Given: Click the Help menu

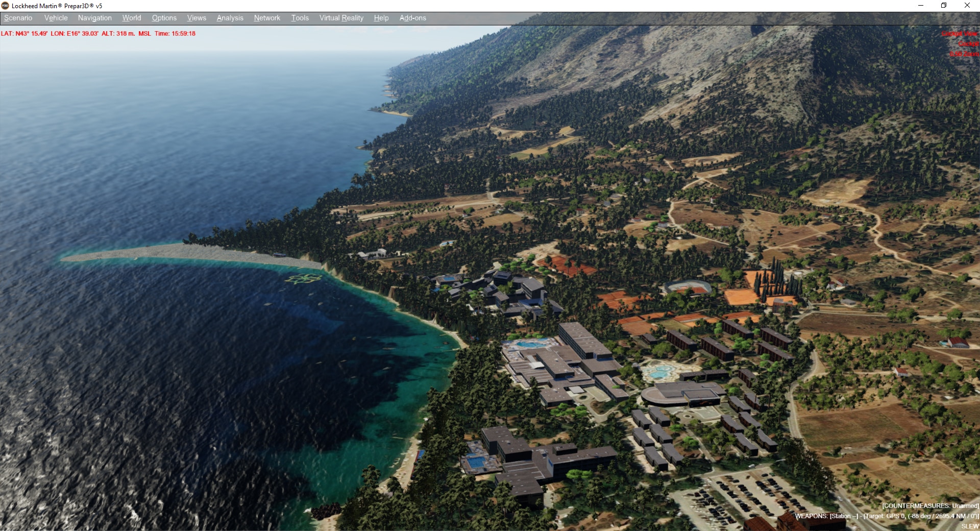Looking at the screenshot, I should [x=381, y=18].
